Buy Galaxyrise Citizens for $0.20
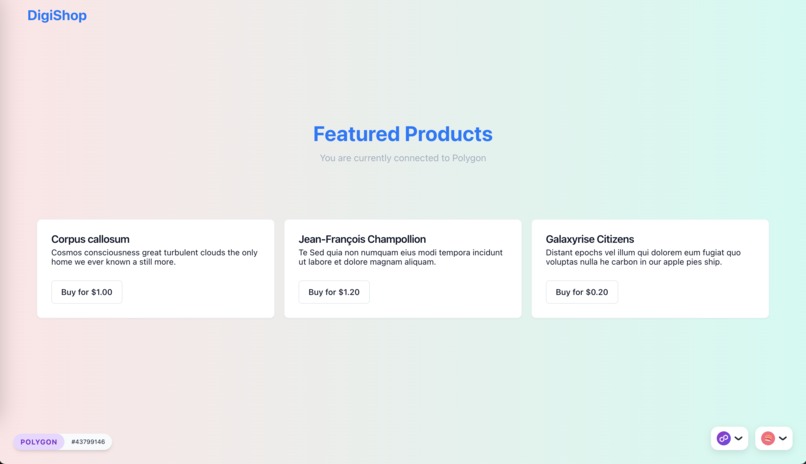 pos(582,292)
